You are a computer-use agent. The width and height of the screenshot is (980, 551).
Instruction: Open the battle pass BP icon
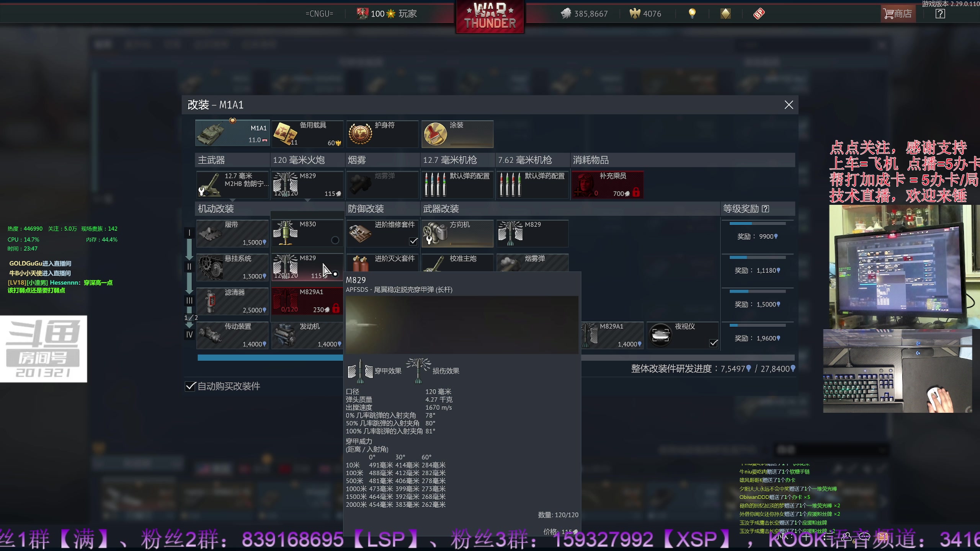[x=759, y=14]
